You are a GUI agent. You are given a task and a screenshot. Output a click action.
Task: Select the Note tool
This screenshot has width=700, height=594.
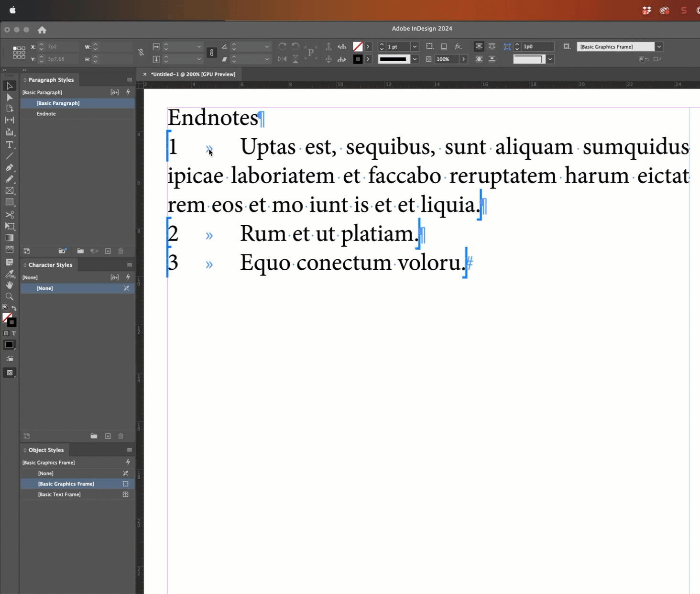[10, 262]
